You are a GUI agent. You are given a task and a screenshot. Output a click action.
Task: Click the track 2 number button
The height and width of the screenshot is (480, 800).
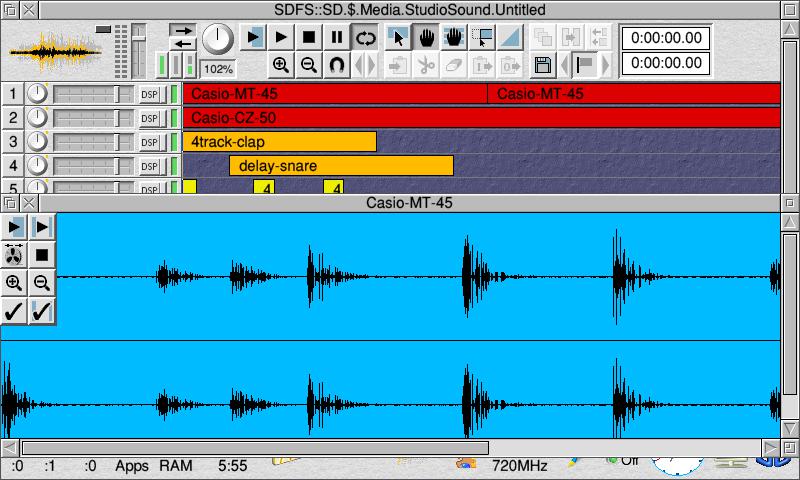tap(13, 118)
